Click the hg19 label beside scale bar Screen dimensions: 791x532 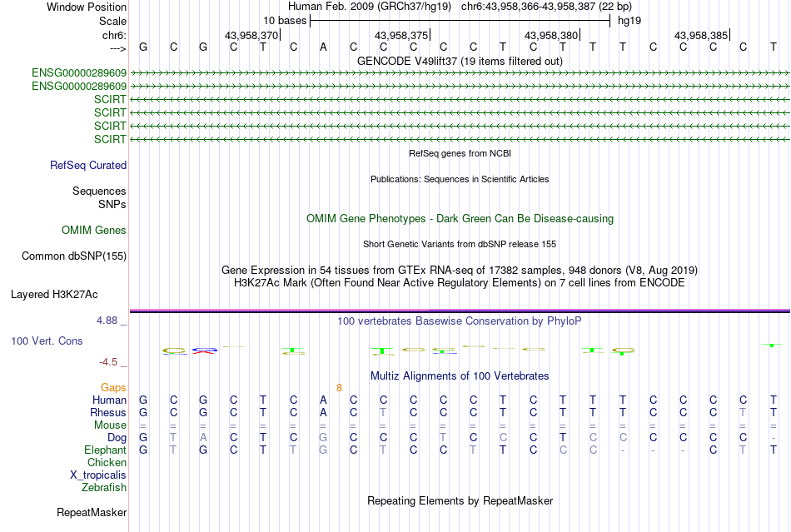coord(629,21)
